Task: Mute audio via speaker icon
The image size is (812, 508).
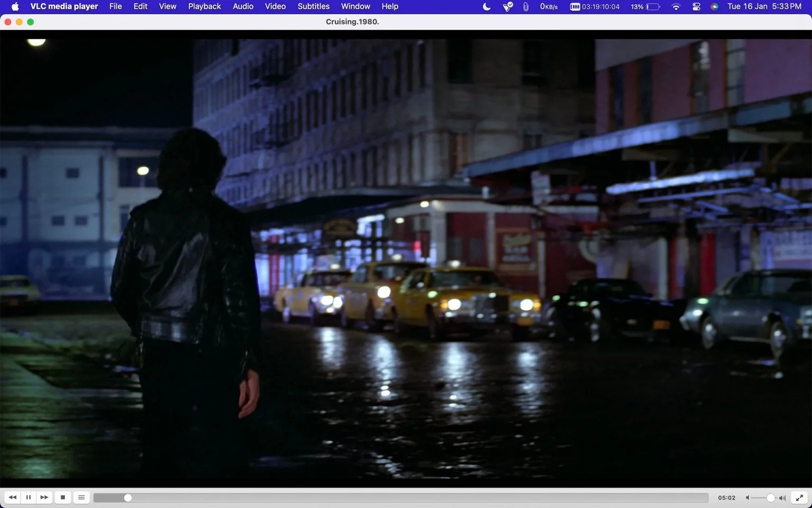Action: click(748, 498)
